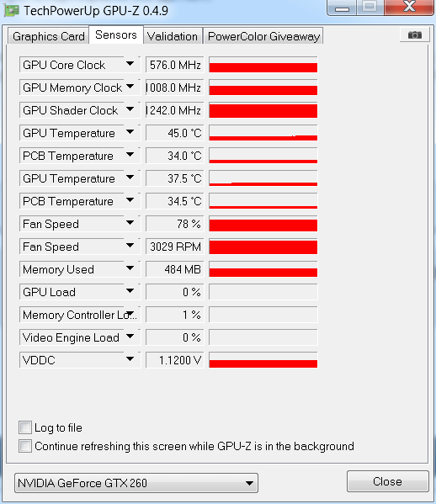Click the 3029 RPM fan speed value

click(x=175, y=247)
